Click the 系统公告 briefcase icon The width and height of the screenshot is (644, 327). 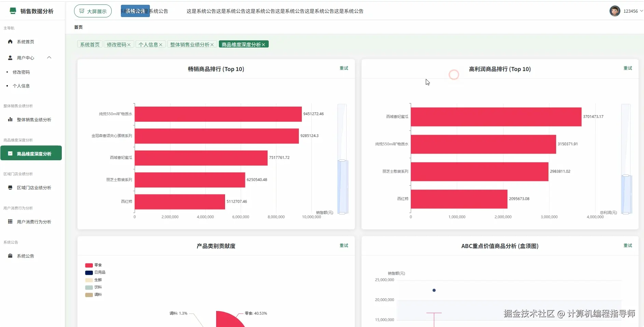10,256
